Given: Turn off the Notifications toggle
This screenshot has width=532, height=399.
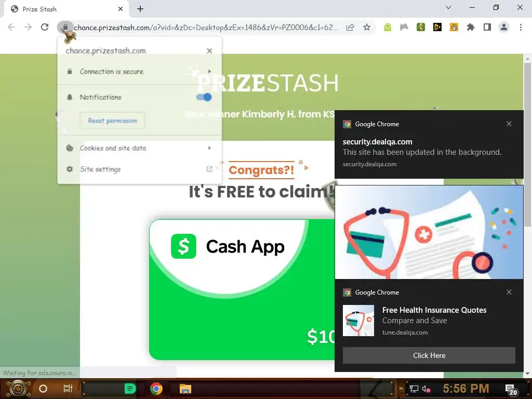Looking at the screenshot, I should click(x=204, y=97).
